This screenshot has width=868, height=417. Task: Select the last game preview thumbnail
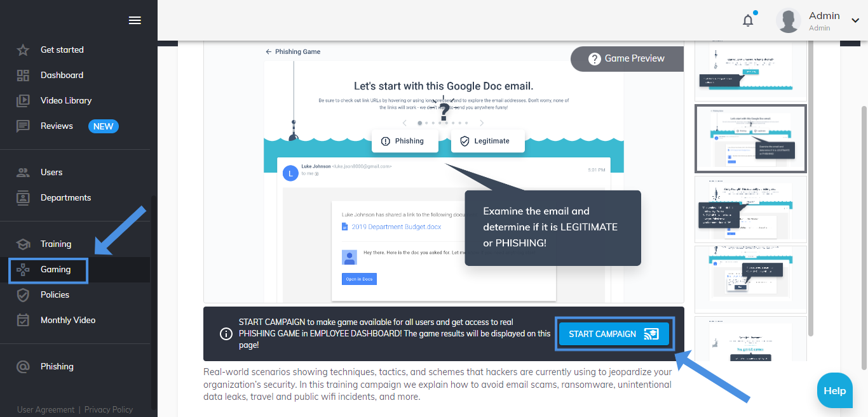(751, 339)
